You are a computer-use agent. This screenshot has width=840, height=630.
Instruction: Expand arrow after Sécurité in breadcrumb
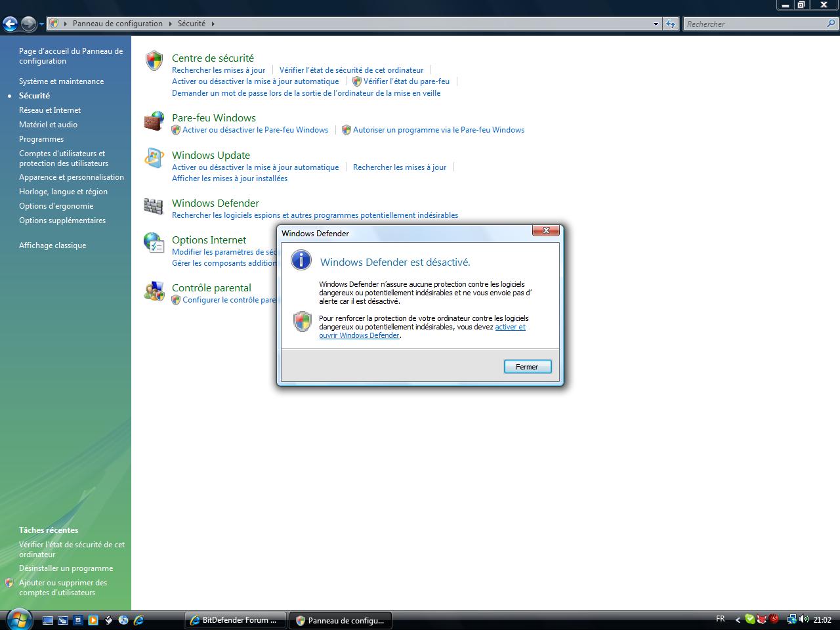pos(213,24)
